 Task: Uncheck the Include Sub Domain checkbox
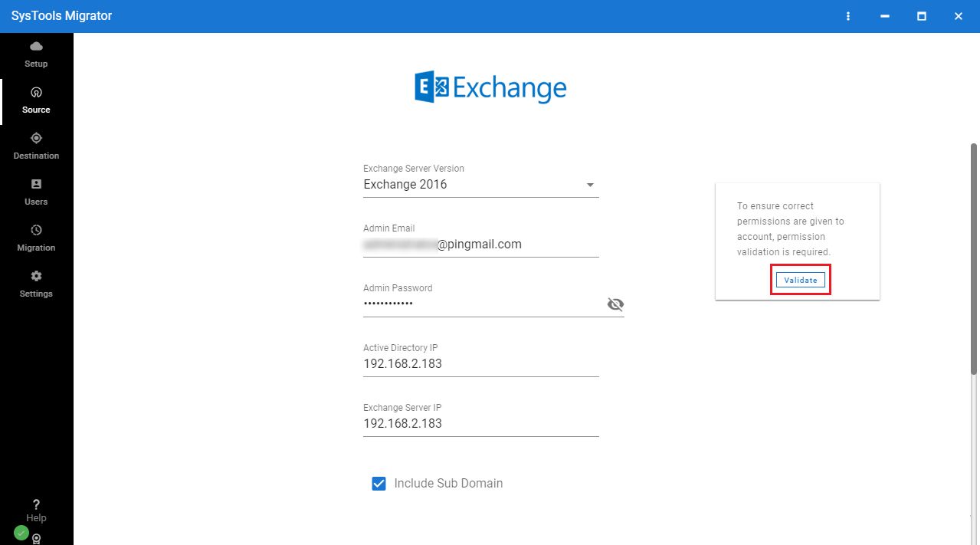(x=379, y=484)
